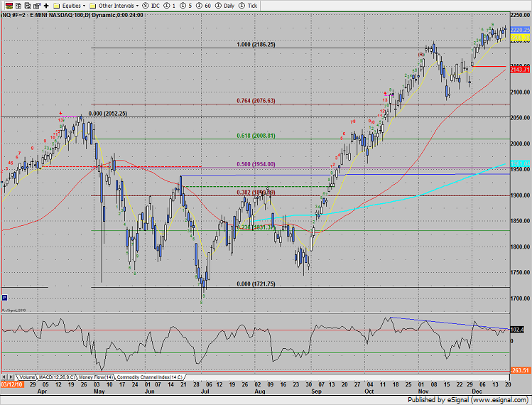Screen dimensions: 532x405
Task: Click the fourth toolbar icon with blue flag
Action: [37, 6]
